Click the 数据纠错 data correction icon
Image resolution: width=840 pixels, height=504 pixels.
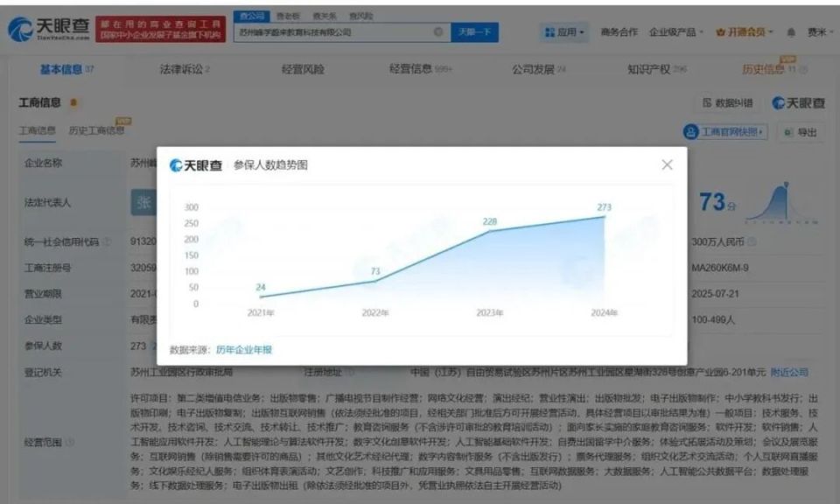pos(708,102)
